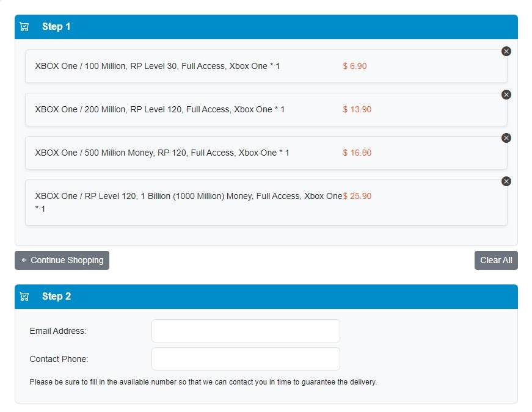Select the 500 Million Money, RP 120 item text
The image size is (532, 412).
162,153
